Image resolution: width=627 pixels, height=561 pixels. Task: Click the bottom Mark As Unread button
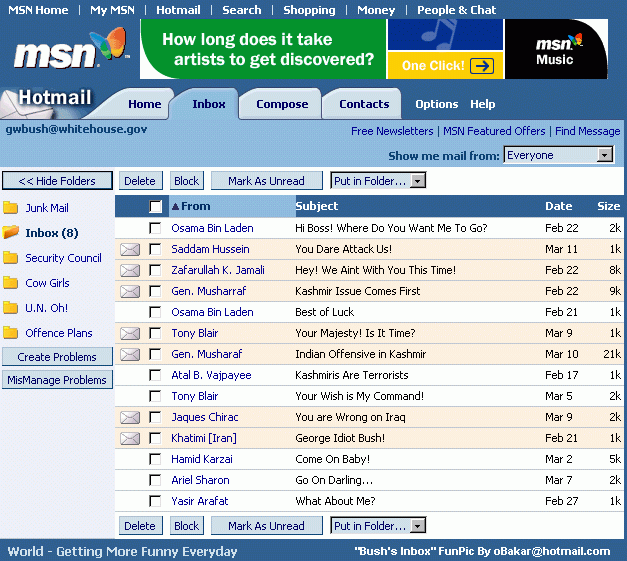pyautogui.click(x=266, y=526)
